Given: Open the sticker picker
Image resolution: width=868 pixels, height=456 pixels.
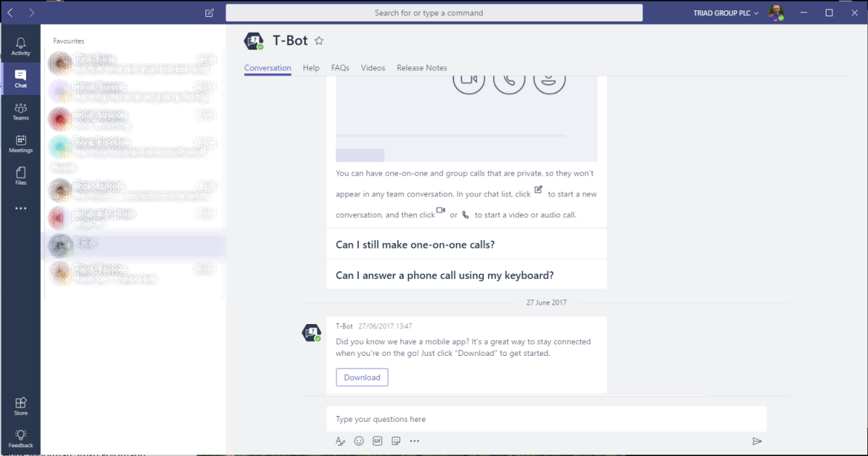Looking at the screenshot, I should tap(396, 441).
